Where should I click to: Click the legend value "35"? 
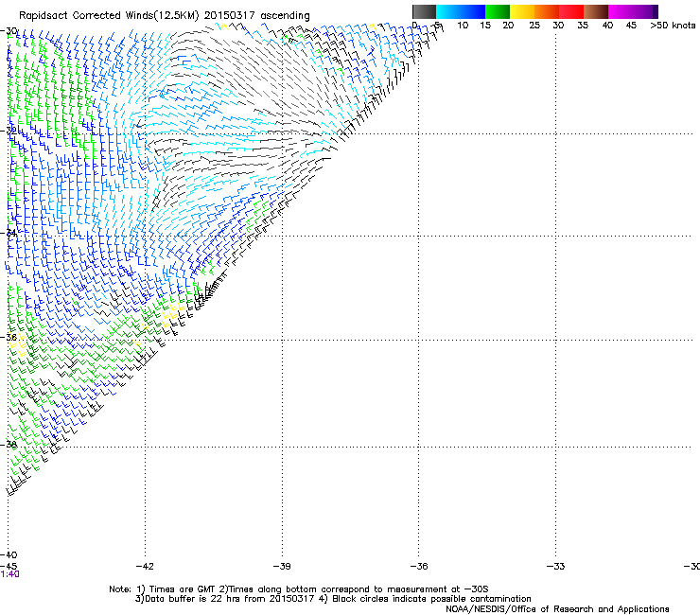pyautogui.click(x=583, y=25)
